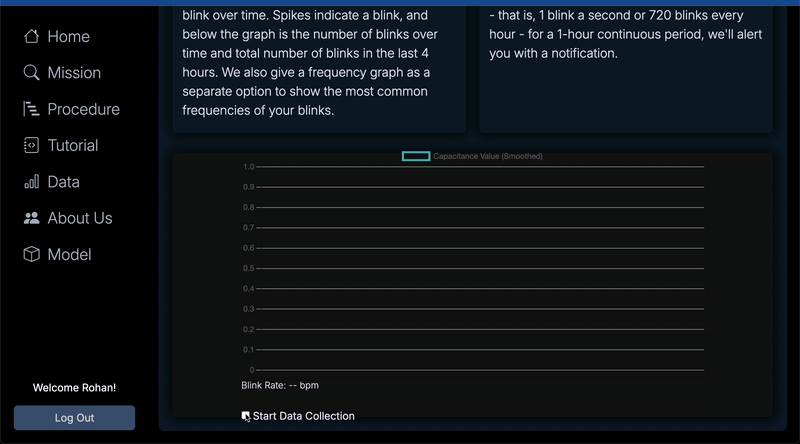Open the Home page text link
The image size is (800, 444).
pos(68,36)
